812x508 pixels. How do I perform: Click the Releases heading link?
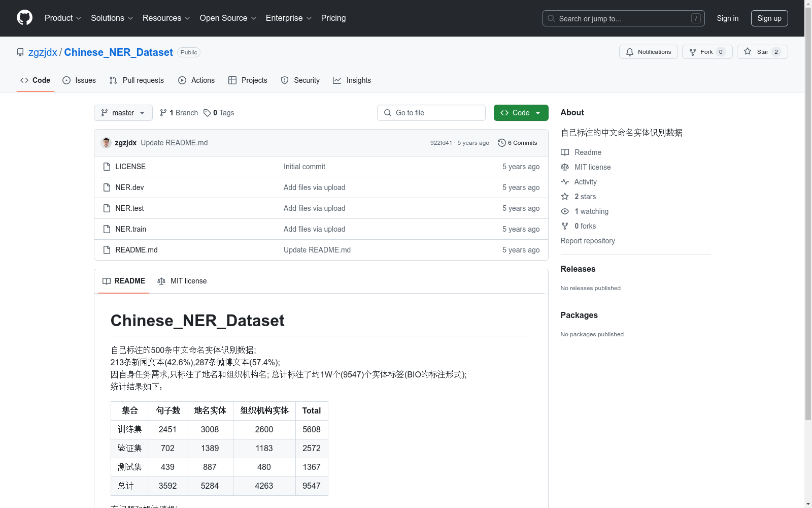[578, 269]
